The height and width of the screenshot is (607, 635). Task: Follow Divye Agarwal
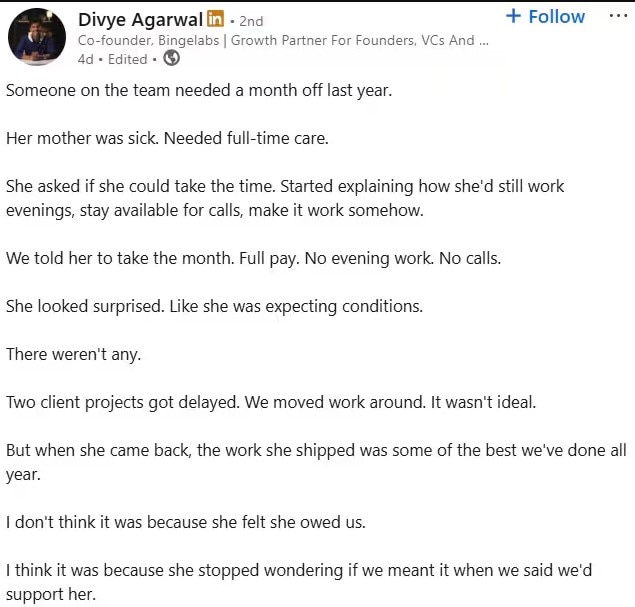coord(545,16)
